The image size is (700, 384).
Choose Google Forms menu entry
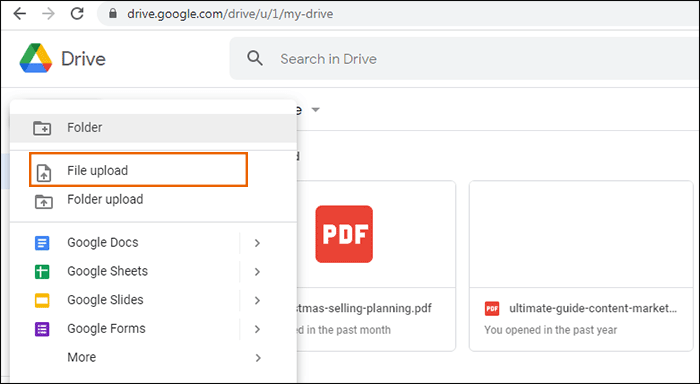pos(153,329)
